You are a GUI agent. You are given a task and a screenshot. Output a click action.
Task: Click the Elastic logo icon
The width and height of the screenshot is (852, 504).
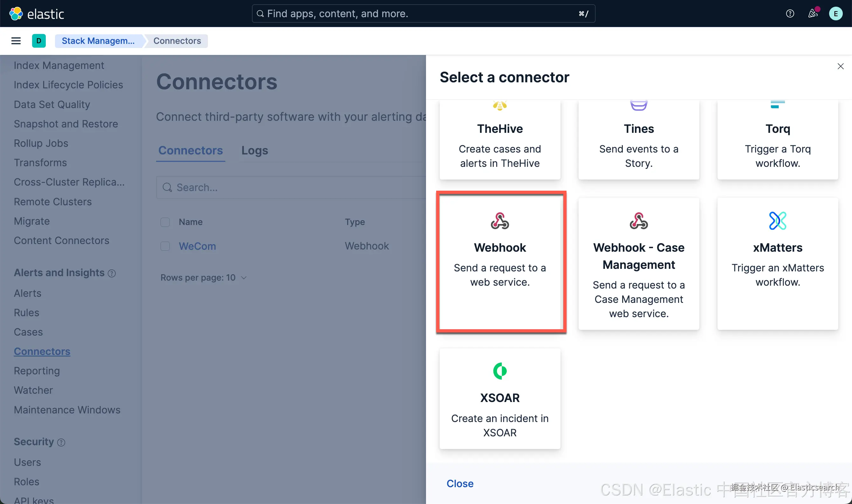pos(16,14)
